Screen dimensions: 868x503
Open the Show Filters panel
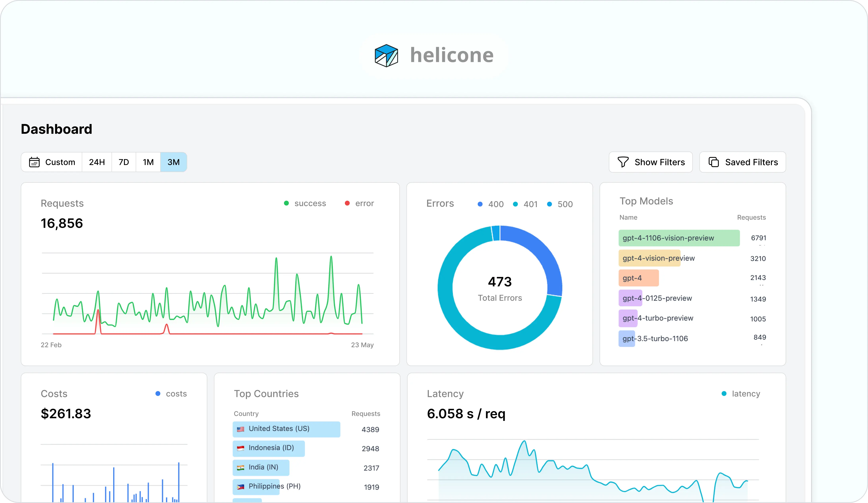pyautogui.click(x=651, y=162)
